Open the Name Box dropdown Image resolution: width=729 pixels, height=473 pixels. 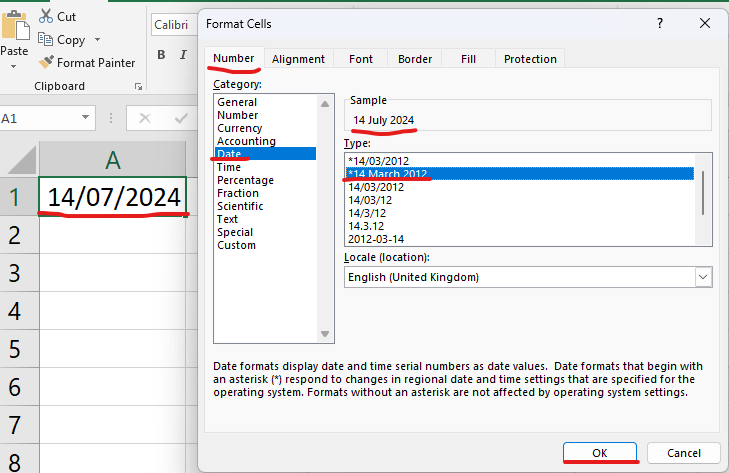coord(85,117)
